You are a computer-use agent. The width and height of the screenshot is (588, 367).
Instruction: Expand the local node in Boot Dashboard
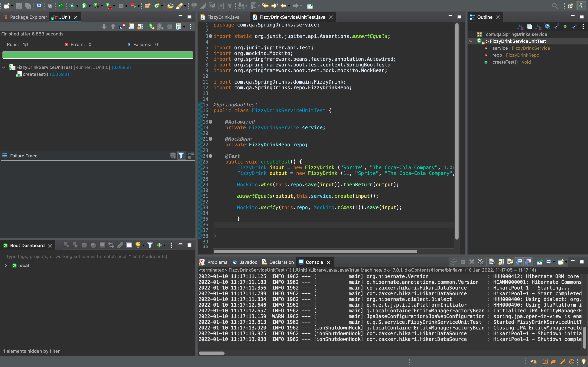point(6,265)
